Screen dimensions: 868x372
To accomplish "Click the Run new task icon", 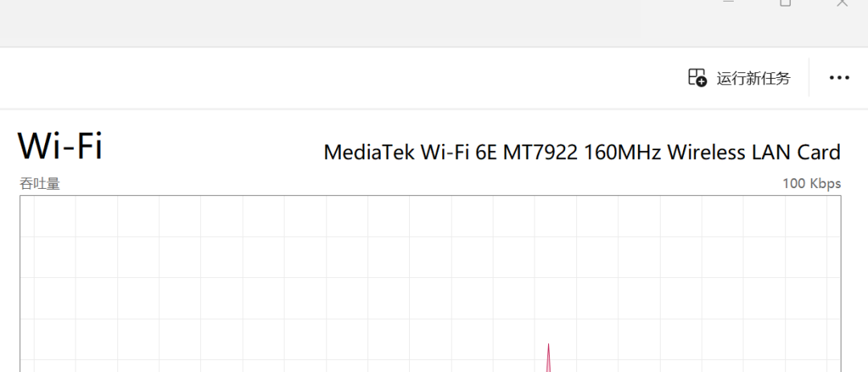I will pos(698,77).
